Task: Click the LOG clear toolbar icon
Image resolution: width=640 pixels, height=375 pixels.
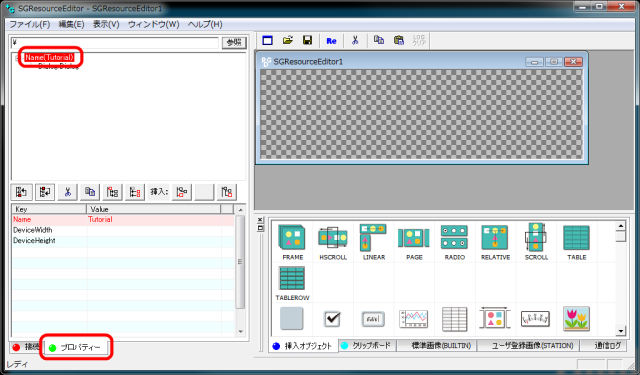Action: (x=419, y=40)
